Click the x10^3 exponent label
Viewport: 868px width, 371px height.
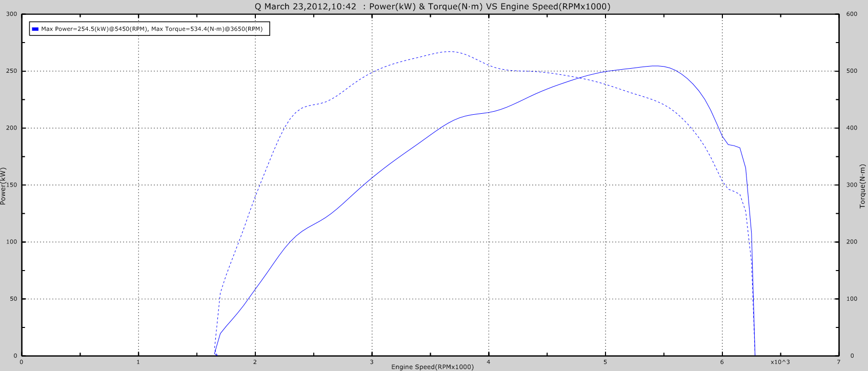(x=780, y=362)
